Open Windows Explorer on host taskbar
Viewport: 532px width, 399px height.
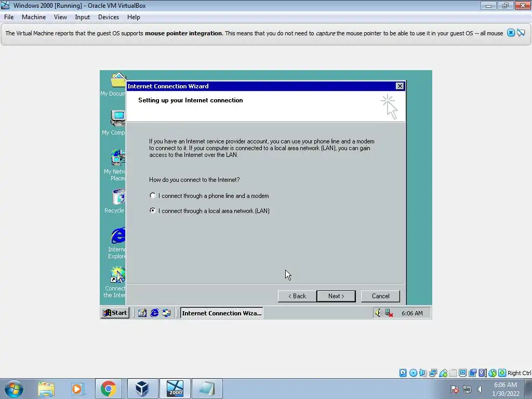[x=46, y=389]
